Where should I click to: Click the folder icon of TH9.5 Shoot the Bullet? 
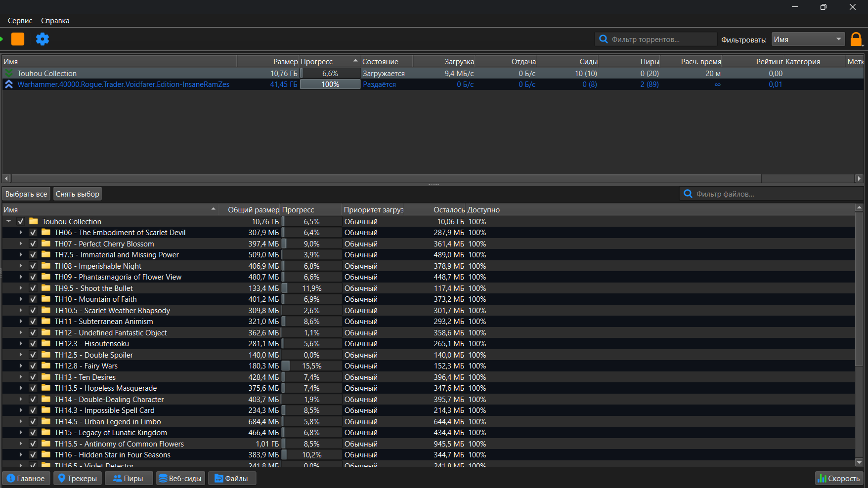pos(46,288)
